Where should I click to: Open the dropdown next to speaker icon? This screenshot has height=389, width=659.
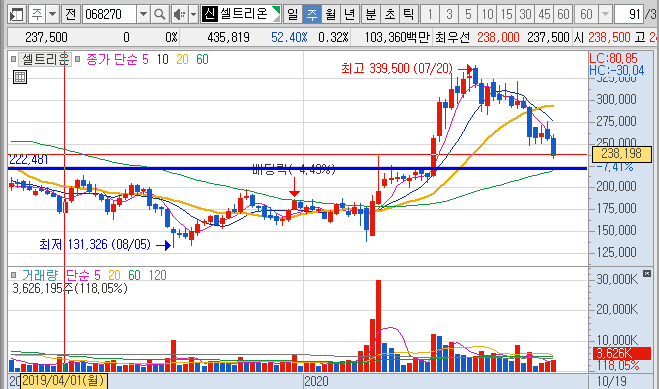coord(193,14)
